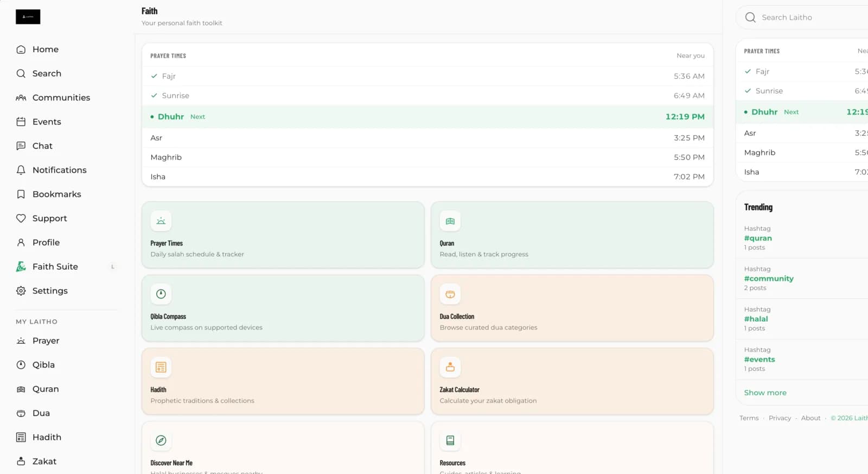Screen dimensions: 868x474
Task: Open the Prayer Times card sunrise icon
Action: coord(161,221)
